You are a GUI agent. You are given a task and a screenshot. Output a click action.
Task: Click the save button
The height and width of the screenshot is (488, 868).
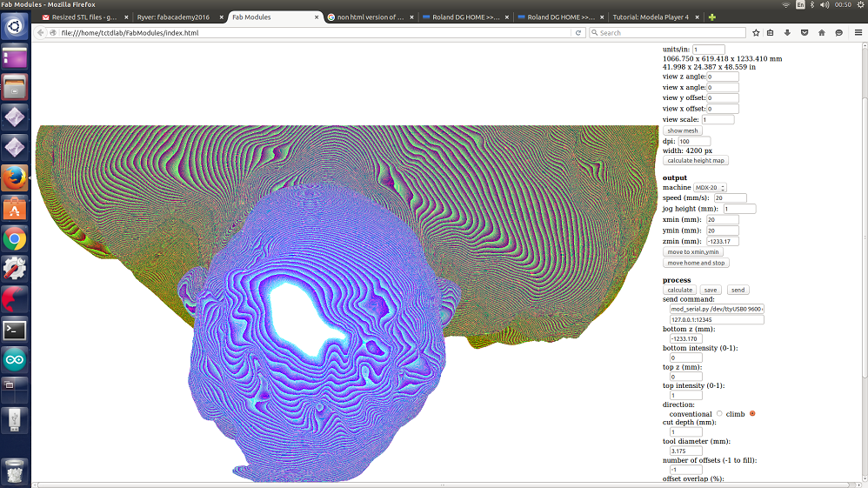pyautogui.click(x=711, y=290)
